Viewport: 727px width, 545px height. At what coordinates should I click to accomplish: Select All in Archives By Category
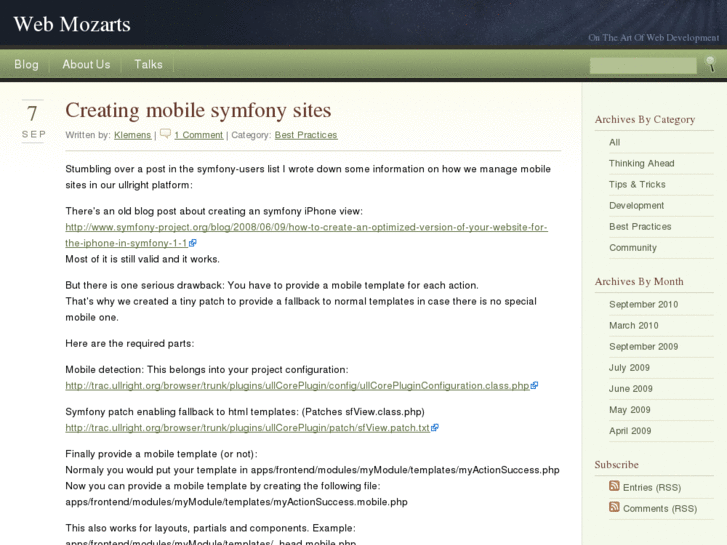(614, 142)
